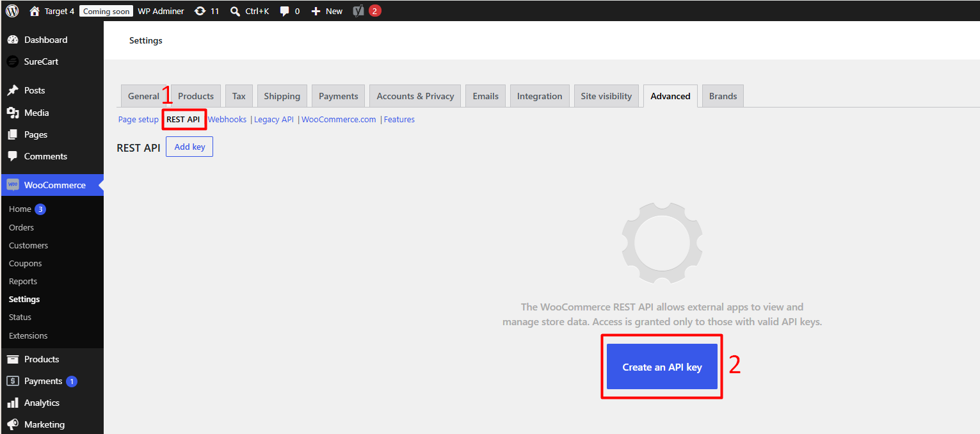Viewport: 980px width, 434px height.
Task: Open WooCommerce Home submenu item
Action: 20,209
